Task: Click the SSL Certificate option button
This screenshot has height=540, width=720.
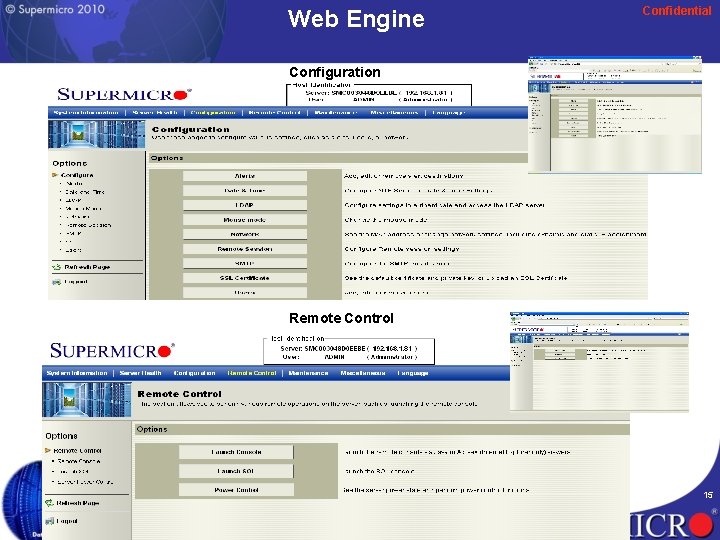Action: pyautogui.click(x=245, y=278)
